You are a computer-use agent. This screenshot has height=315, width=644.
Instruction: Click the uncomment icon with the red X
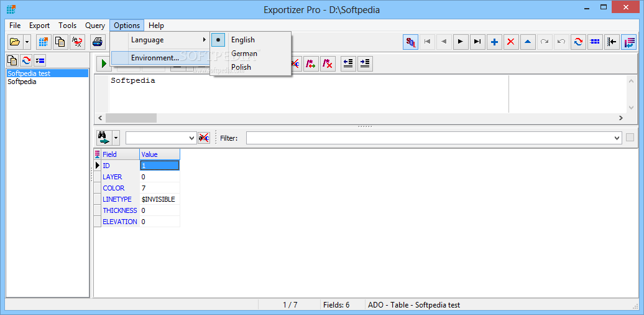328,63
